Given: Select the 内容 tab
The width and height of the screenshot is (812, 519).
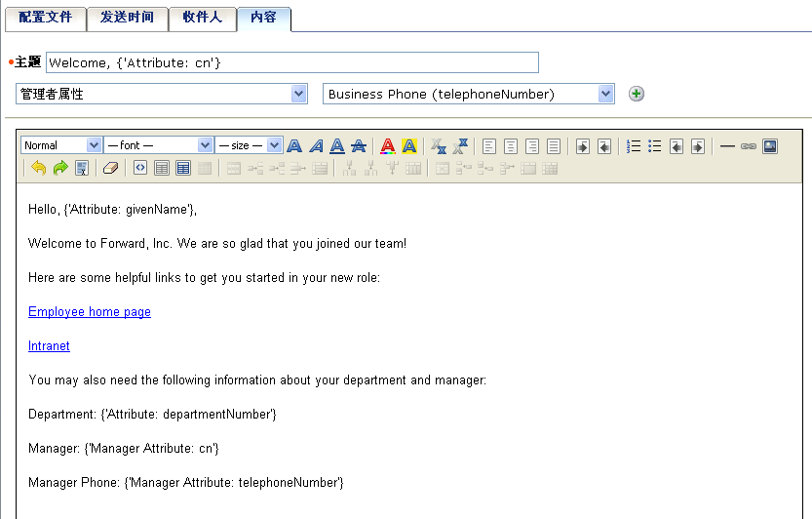Looking at the screenshot, I should [263, 19].
